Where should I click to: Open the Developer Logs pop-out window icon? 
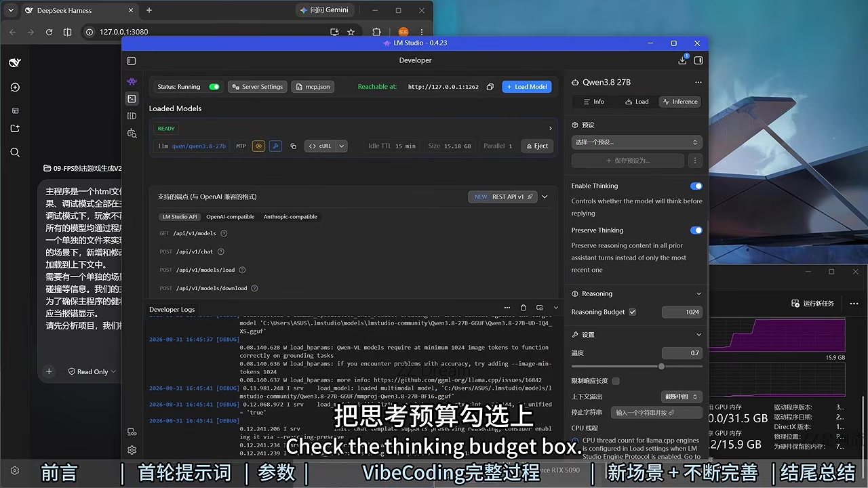540,308
